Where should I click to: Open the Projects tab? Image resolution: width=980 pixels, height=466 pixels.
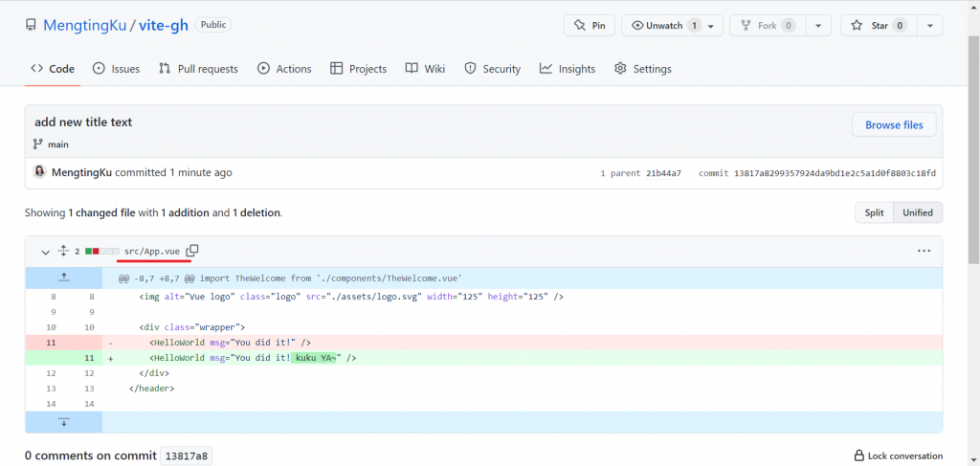[359, 69]
